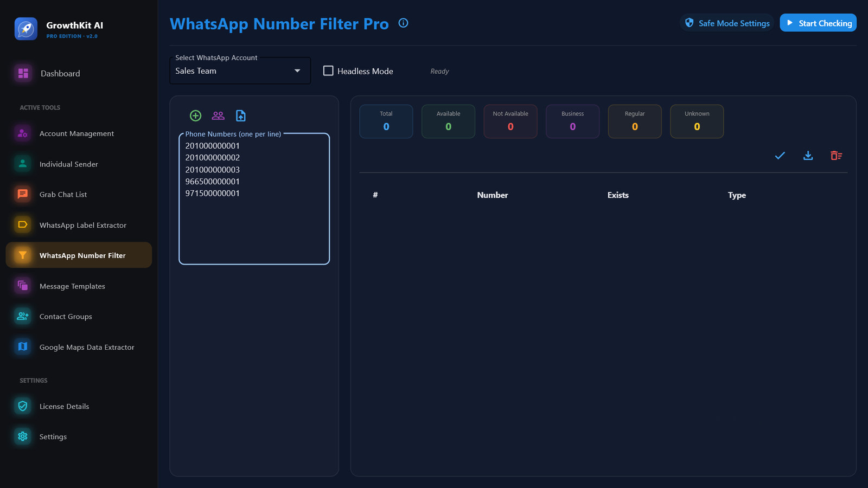Viewport: 868px width, 488px height.
Task: Click phone number 201000000002
Action: (x=213, y=158)
